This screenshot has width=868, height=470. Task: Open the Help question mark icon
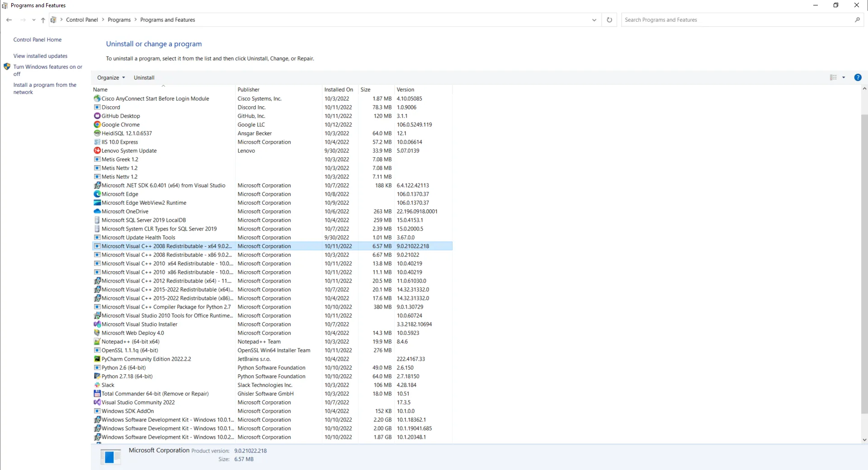pos(858,78)
